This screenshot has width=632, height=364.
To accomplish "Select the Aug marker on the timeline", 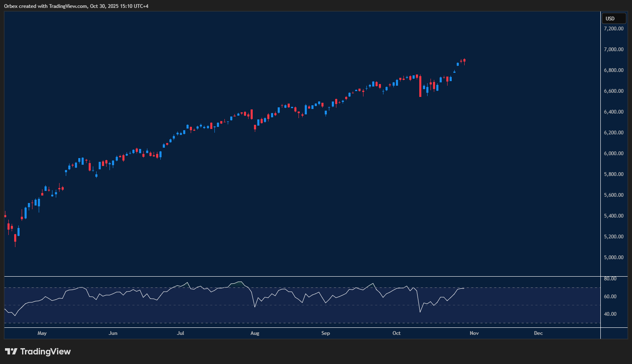I will [255, 333].
